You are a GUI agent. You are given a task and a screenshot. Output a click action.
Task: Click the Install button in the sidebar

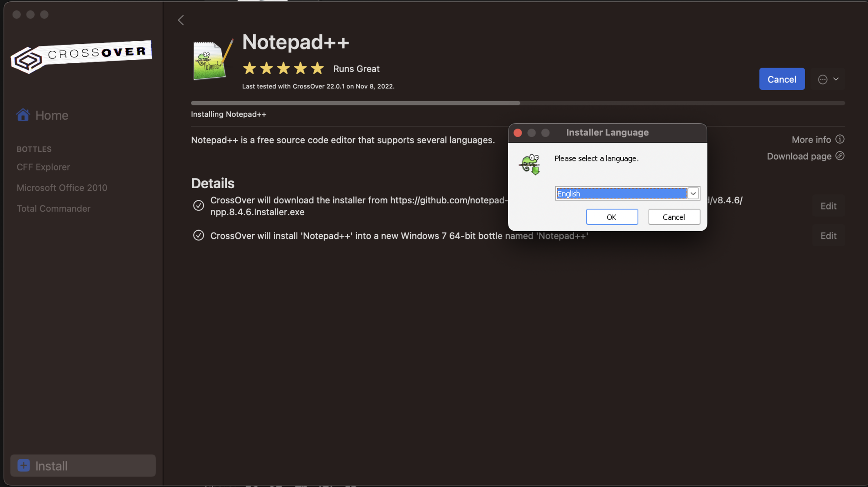click(83, 466)
